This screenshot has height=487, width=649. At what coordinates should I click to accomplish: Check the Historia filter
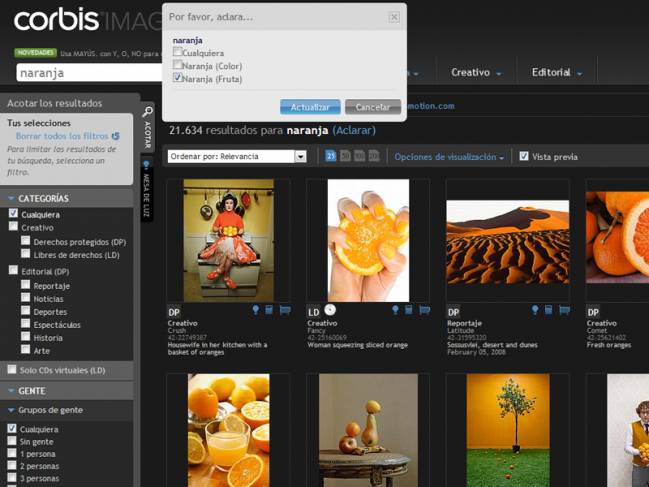tap(26, 336)
